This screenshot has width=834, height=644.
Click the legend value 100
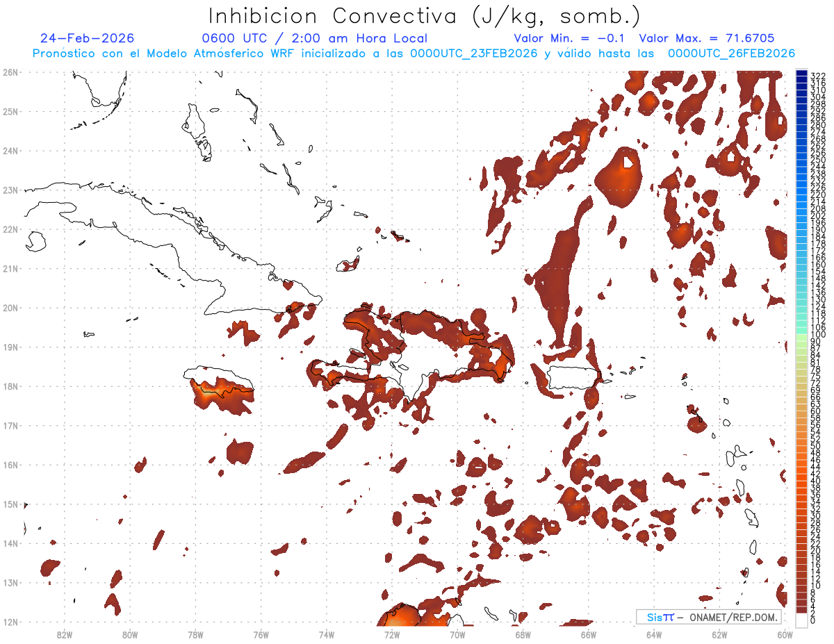point(818,334)
